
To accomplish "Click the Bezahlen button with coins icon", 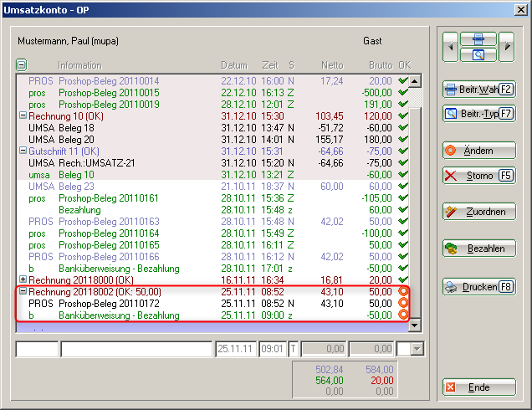I will point(478,249).
